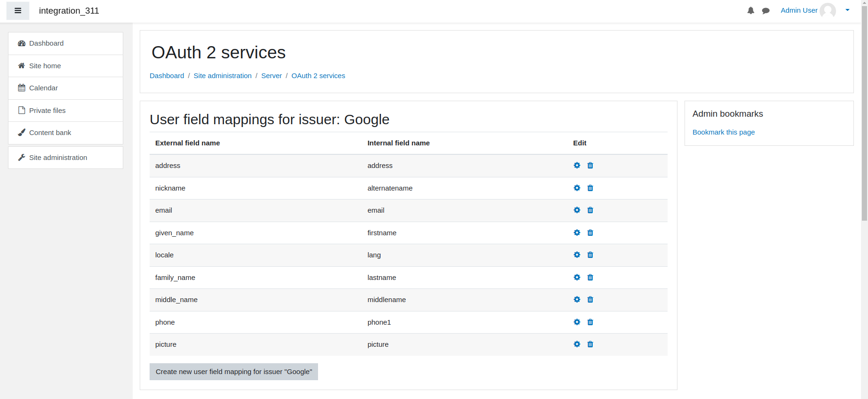Click the page vertical scrollbar thumb
868x399 pixels.
pos(864,113)
